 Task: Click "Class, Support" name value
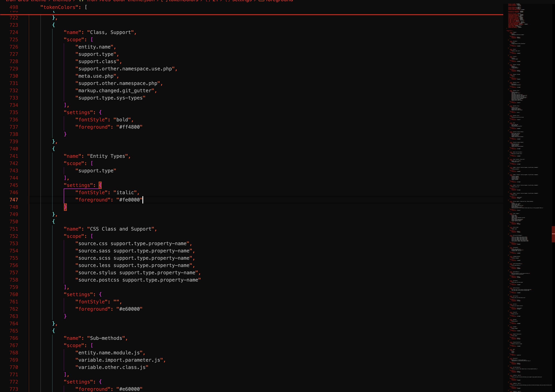(x=110, y=32)
